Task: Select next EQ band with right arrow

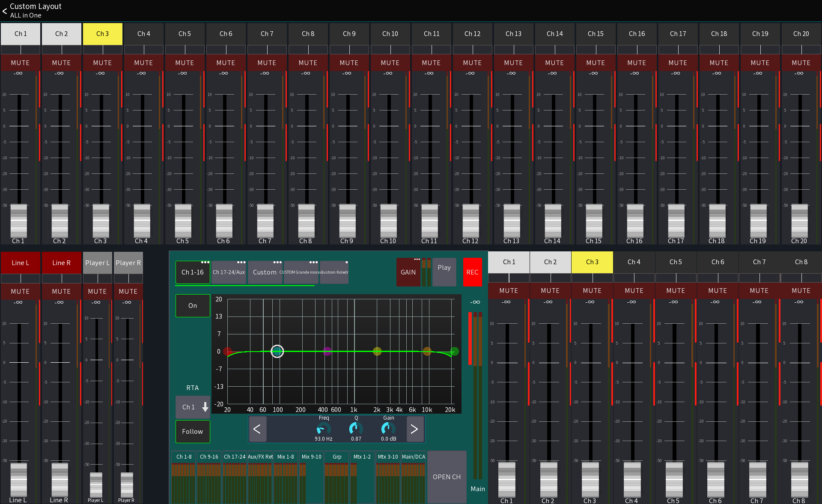Action: tap(414, 429)
